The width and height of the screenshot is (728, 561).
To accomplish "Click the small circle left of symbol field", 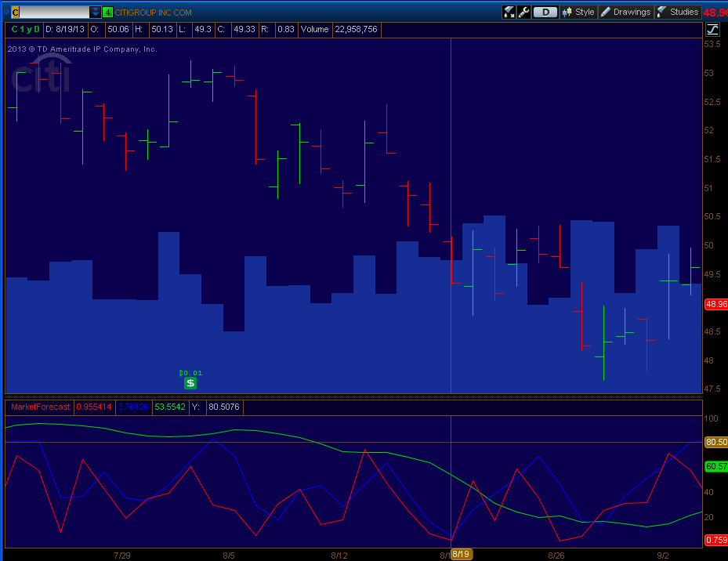I will [x=6, y=12].
